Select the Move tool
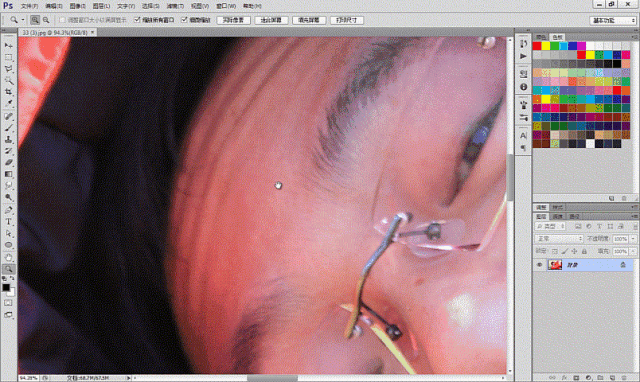 tap(9, 46)
